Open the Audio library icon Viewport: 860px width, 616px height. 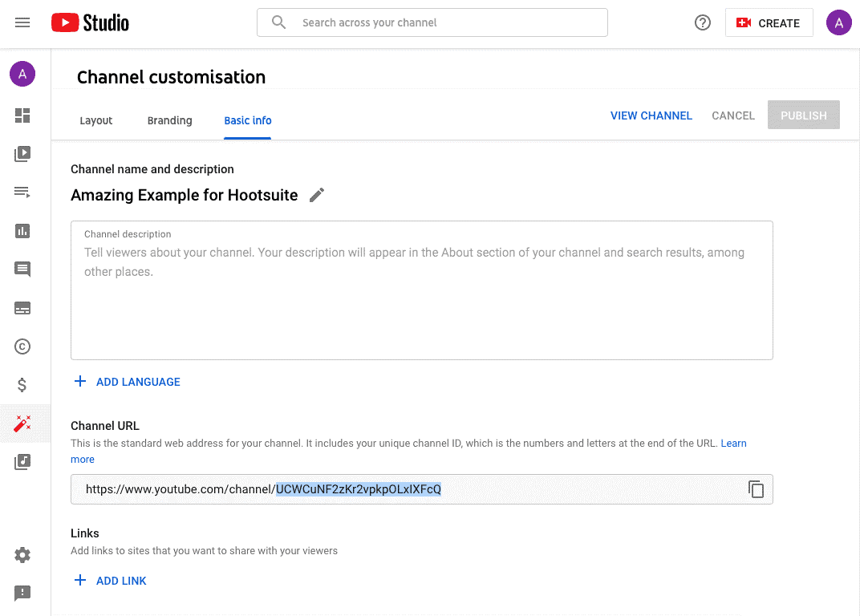(22, 462)
